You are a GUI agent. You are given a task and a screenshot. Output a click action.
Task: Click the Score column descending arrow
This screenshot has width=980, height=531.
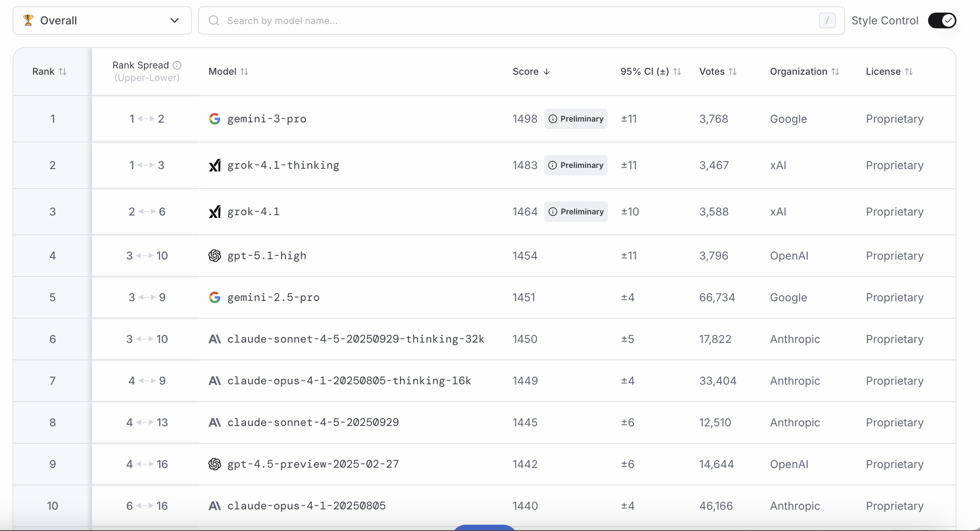(x=547, y=72)
